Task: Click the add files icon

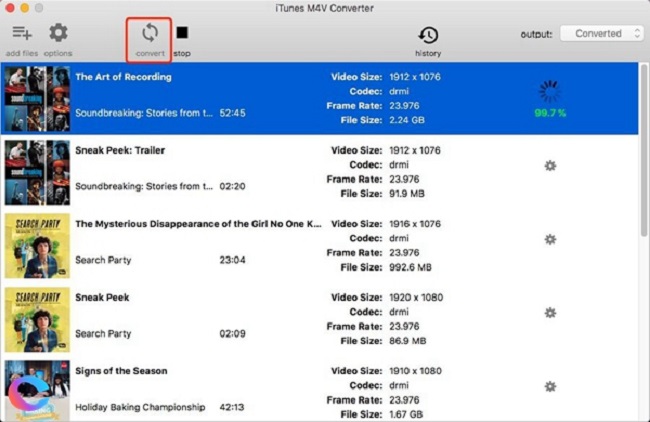Action: pos(22,33)
